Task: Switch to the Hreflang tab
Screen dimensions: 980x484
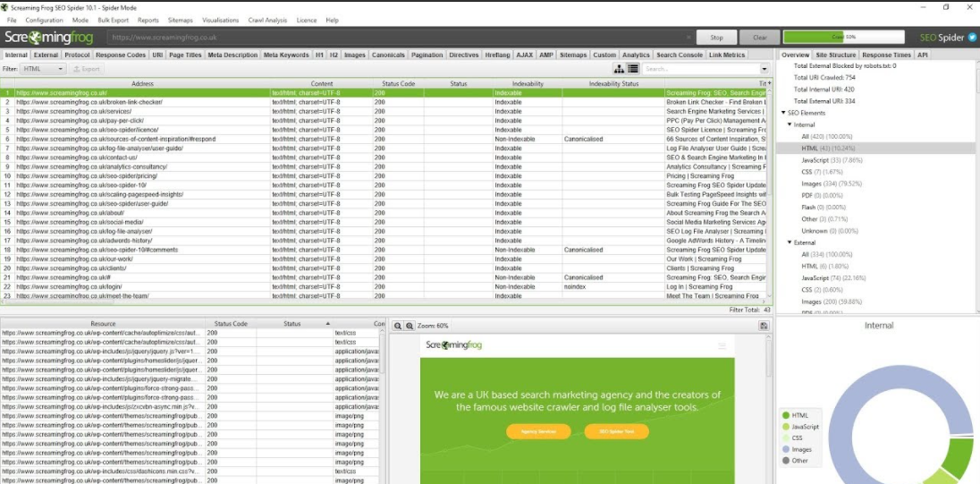Action: coord(497,55)
